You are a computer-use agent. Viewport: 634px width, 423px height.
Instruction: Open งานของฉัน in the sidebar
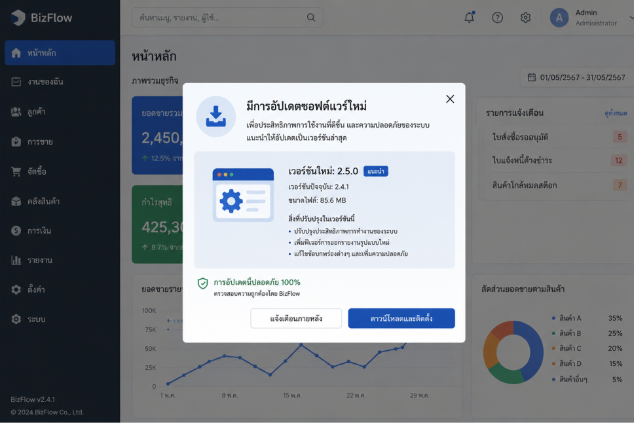point(60,82)
